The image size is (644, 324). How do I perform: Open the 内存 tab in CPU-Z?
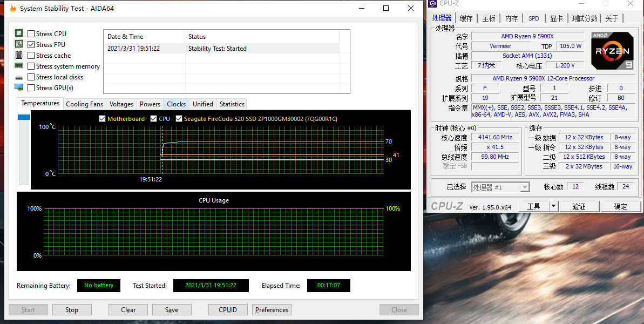click(511, 18)
